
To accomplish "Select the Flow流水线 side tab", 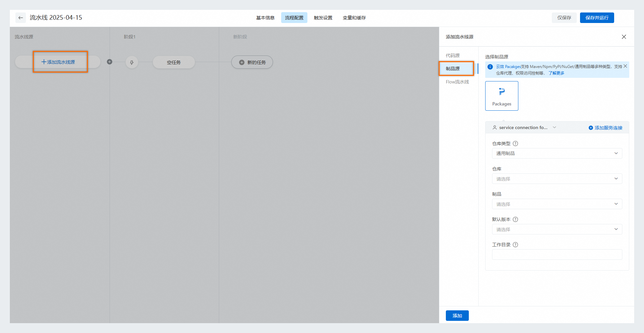I will pyautogui.click(x=457, y=82).
